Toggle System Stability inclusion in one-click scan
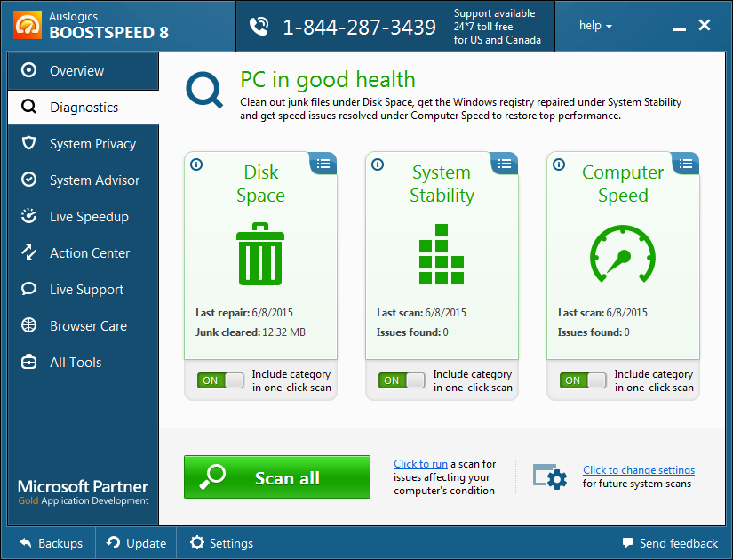The image size is (733, 560). click(x=402, y=380)
